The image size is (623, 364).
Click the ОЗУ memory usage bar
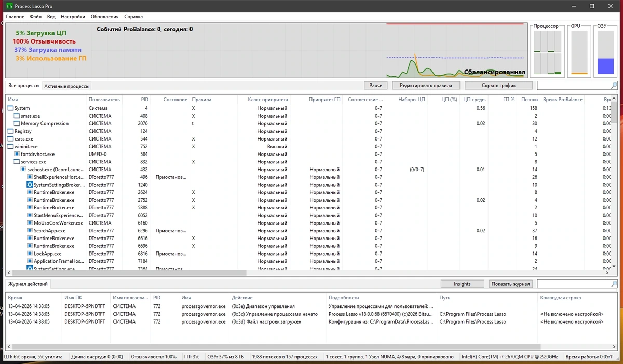(605, 52)
